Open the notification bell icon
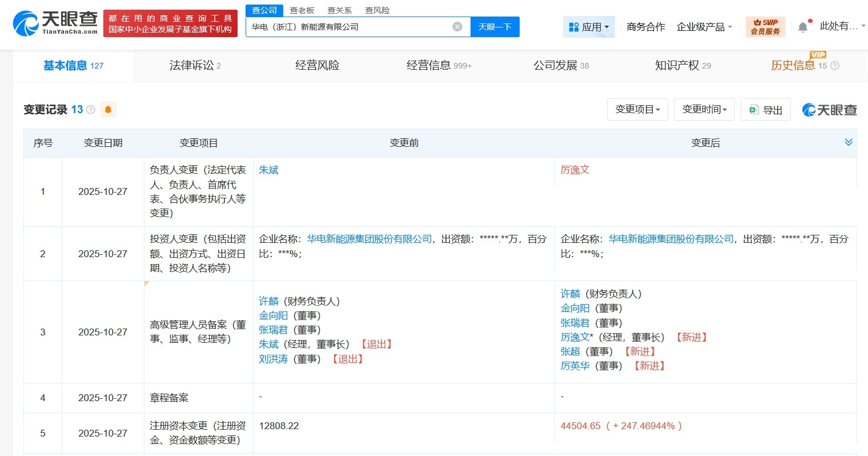The height and width of the screenshot is (456, 868). [802, 26]
